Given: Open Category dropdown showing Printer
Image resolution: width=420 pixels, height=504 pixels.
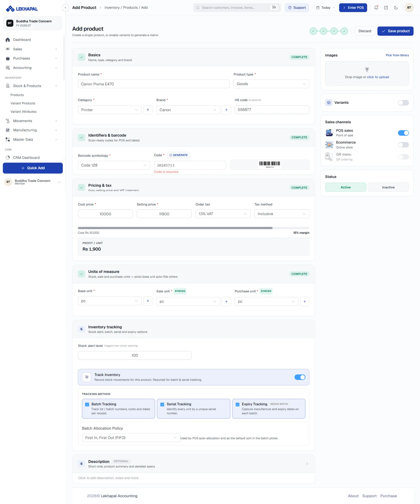Looking at the screenshot, I should point(109,110).
